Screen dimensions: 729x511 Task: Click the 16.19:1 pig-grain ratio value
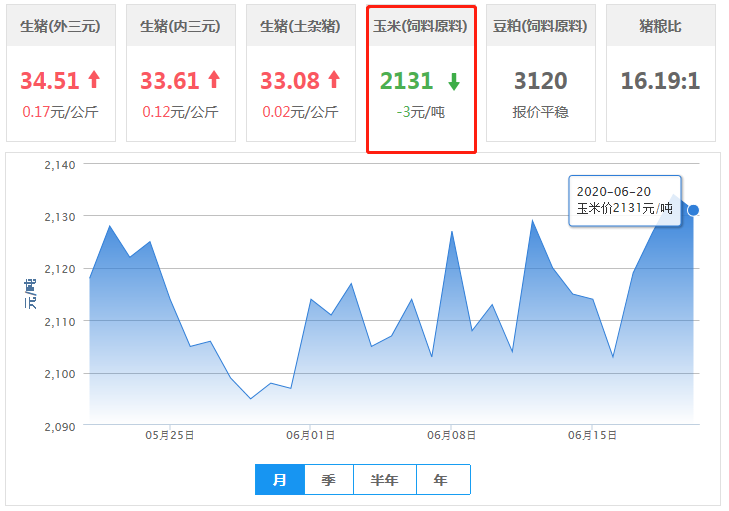coord(661,80)
